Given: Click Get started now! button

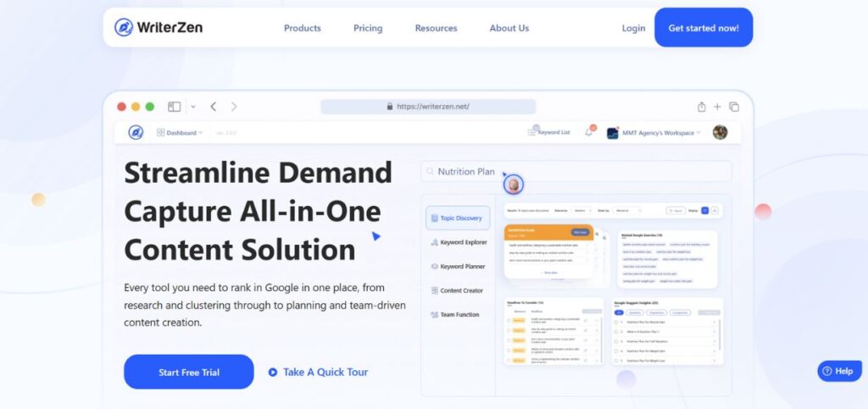Looking at the screenshot, I should coord(704,28).
